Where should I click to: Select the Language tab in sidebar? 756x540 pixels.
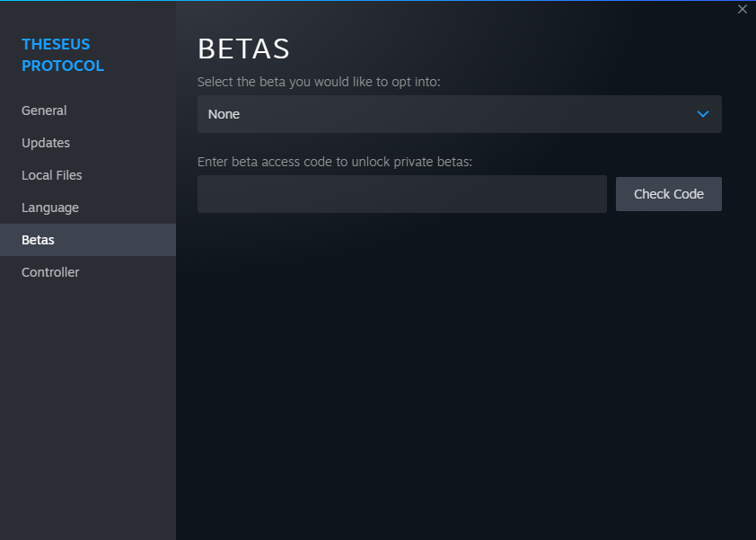50,208
